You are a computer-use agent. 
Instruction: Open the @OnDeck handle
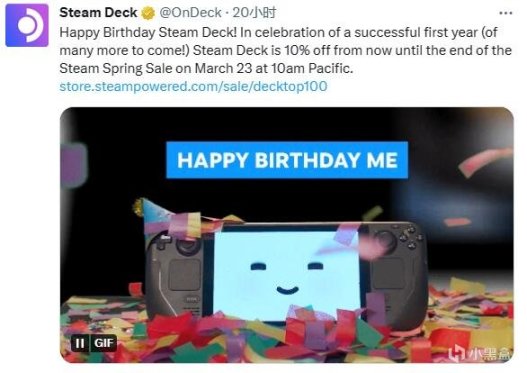coord(190,13)
